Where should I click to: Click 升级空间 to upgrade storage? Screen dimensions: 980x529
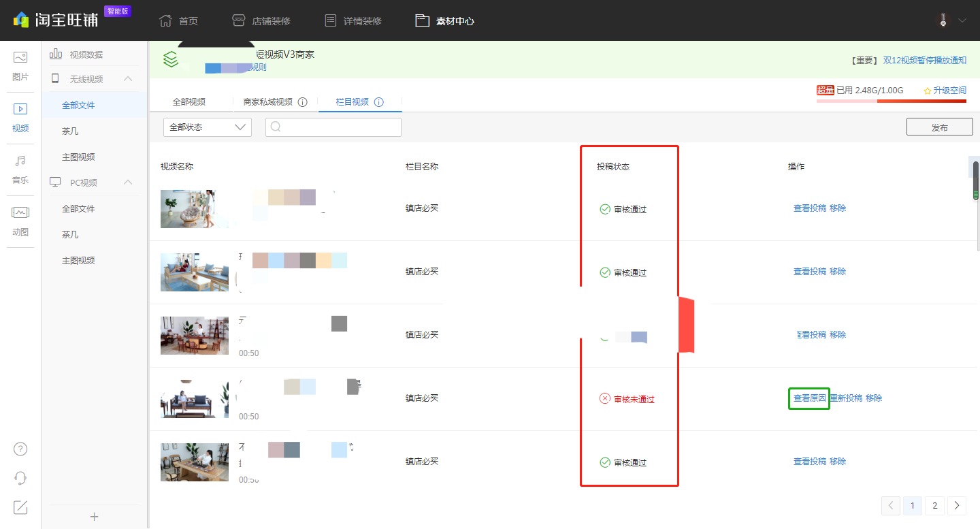coord(945,91)
